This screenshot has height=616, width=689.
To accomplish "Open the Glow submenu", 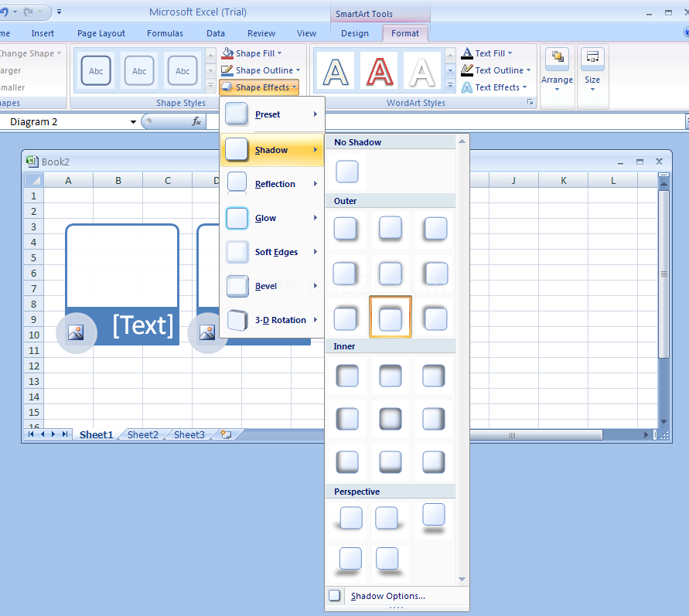I will tap(272, 218).
